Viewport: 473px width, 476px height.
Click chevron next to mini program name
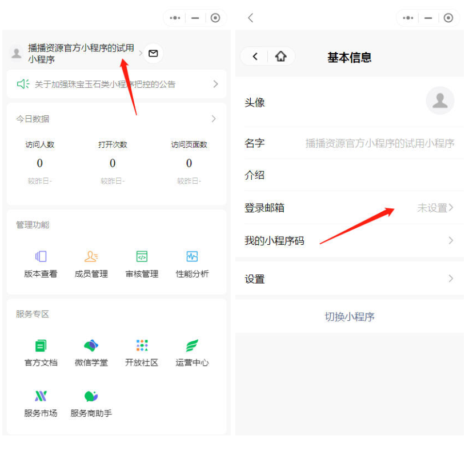(x=141, y=54)
